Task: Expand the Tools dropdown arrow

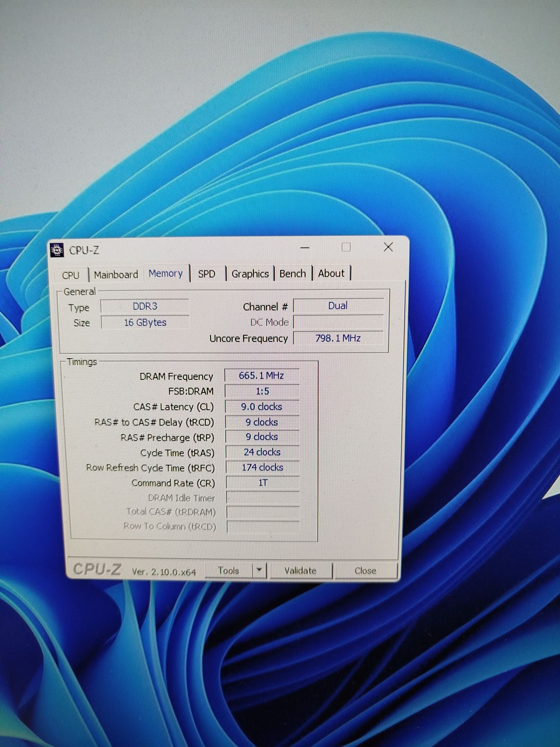Action: pyautogui.click(x=259, y=570)
